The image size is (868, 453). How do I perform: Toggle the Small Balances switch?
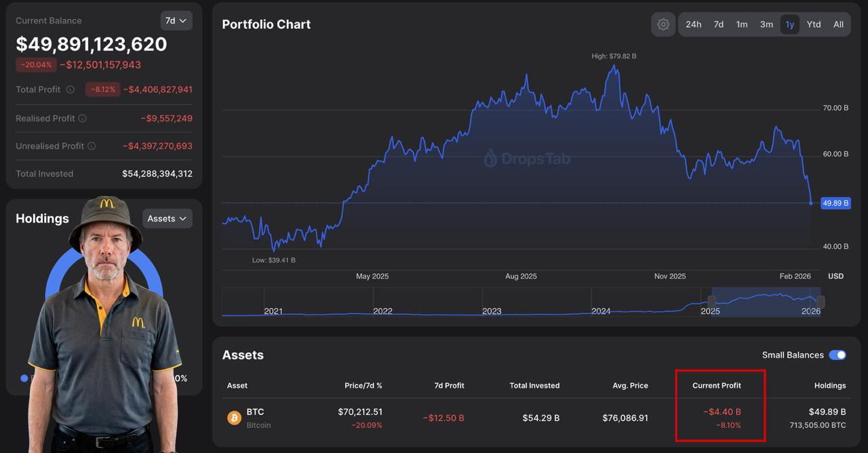coord(837,355)
